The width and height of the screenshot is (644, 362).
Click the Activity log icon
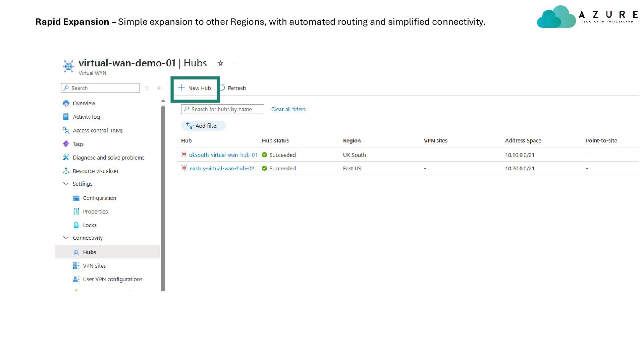[x=66, y=117]
